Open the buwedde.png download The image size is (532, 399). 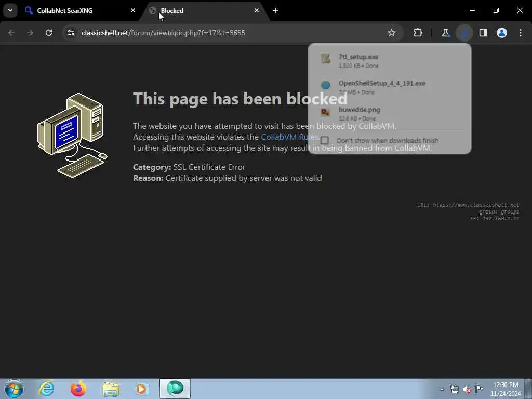(x=390, y=114)
